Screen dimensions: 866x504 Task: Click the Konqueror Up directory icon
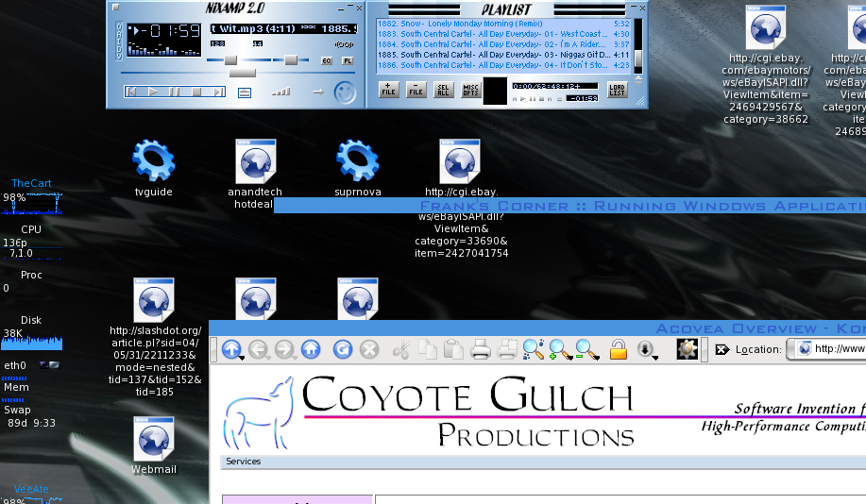tap(231, 349)
